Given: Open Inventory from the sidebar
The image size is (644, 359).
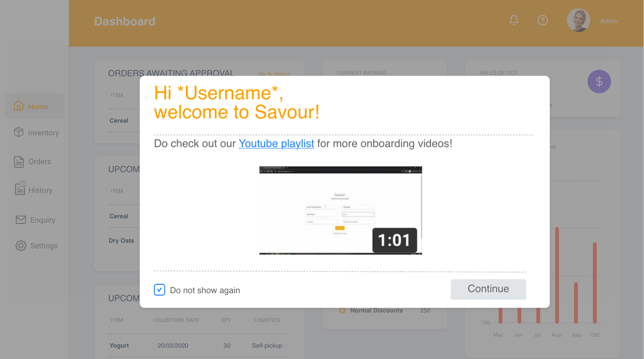Looking at the screenshot, I should [36, 133].
